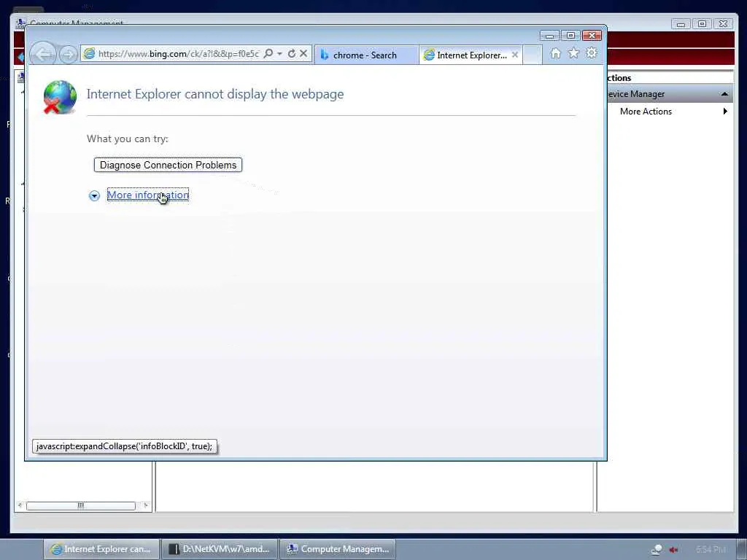This screenshot has width=747, height=560.
Task: Click the 'More information' link
Action: tap(148, 195)
